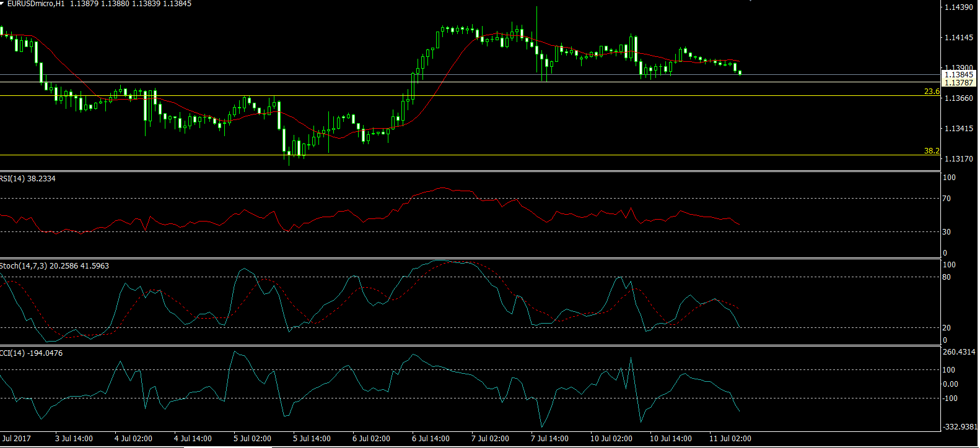
Task: Click the 1.13415 price axis value
Action: (959, 128)
